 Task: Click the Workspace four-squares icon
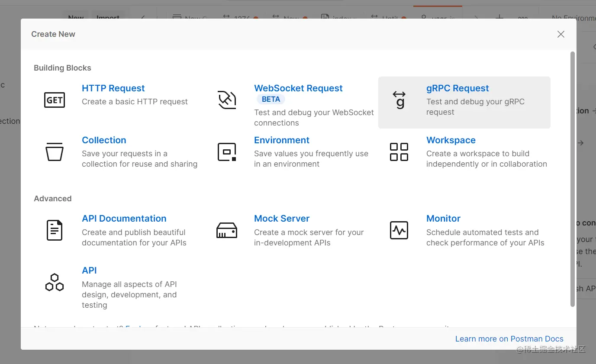click(399, 152)
